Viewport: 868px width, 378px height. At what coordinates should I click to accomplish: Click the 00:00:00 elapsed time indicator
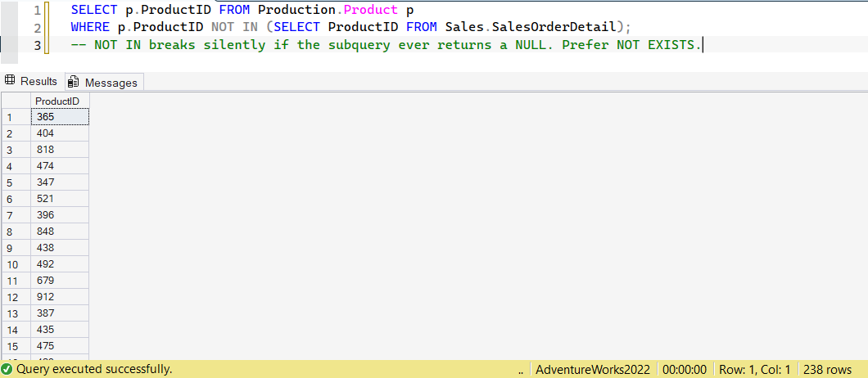(685, 369)
